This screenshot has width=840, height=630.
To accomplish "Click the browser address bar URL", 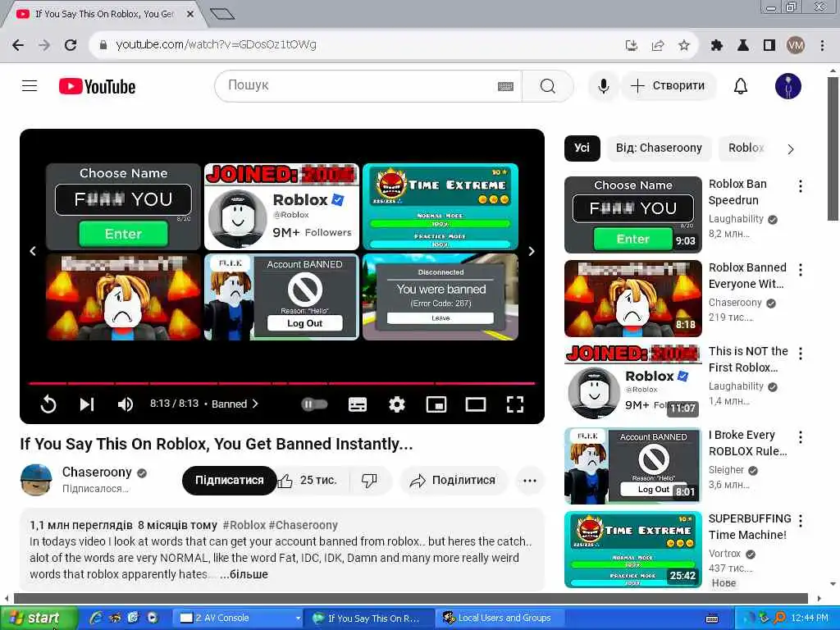I will pos(216,44).
